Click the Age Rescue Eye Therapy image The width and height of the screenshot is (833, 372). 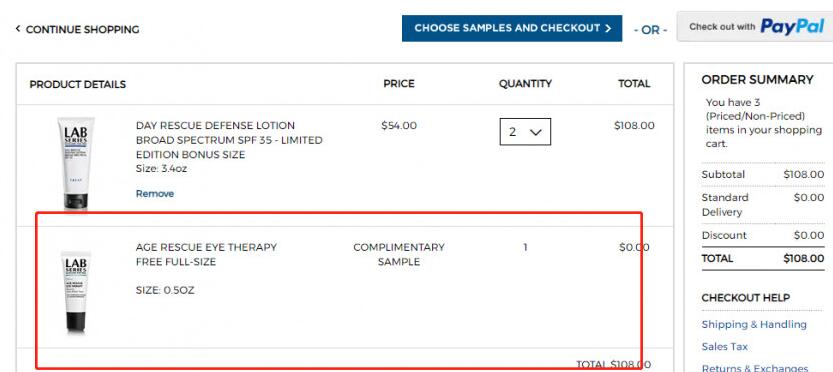tap(76, 292)
